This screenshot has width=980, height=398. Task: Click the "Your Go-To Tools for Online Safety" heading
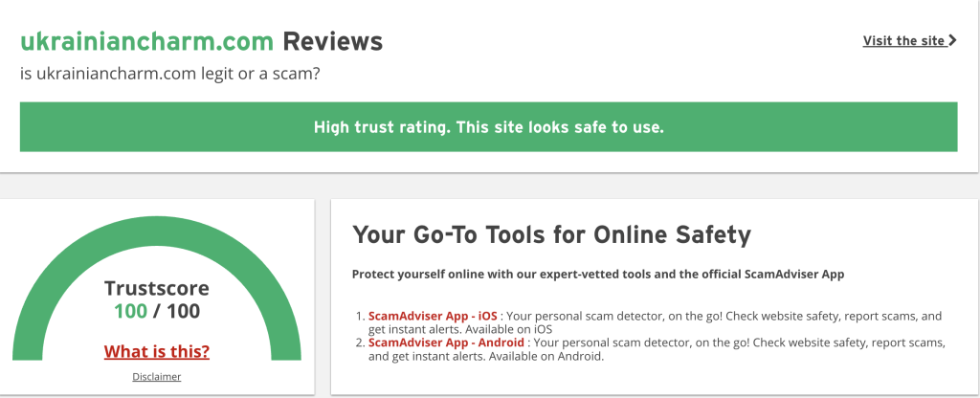coord(551,234)
